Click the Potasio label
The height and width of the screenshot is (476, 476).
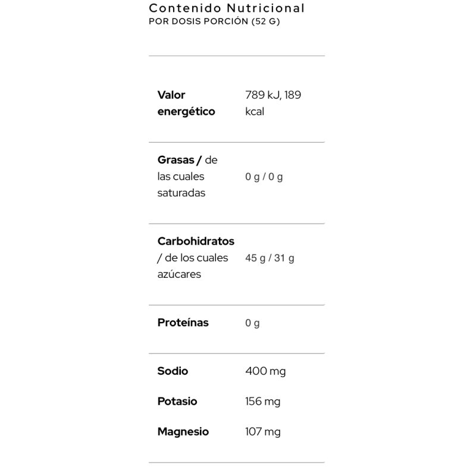[177, 401]
